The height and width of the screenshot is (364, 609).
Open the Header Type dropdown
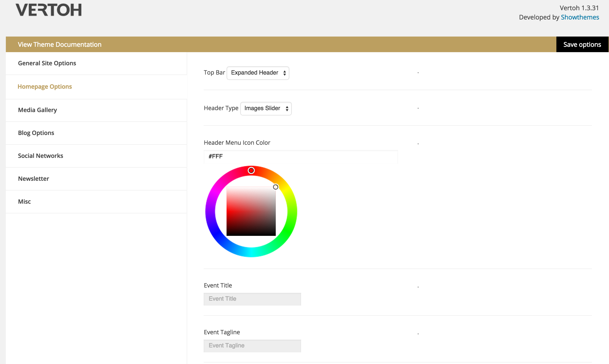click(266, 108)
